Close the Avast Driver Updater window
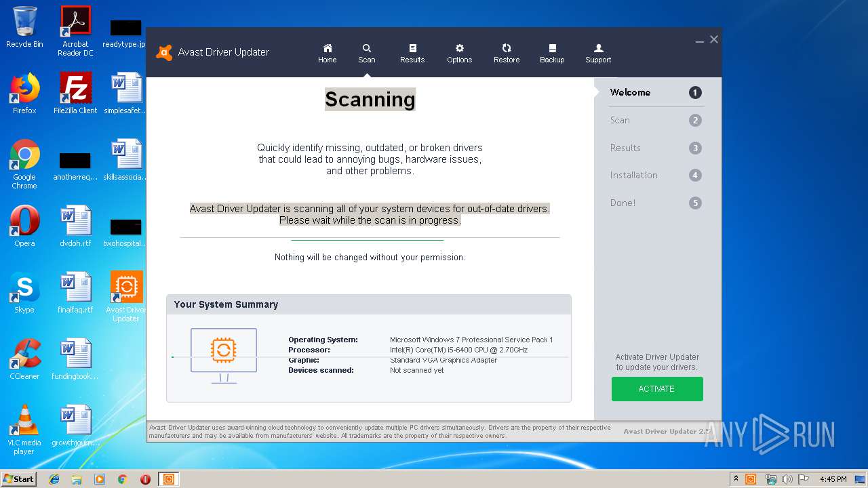 coord(714,40)
